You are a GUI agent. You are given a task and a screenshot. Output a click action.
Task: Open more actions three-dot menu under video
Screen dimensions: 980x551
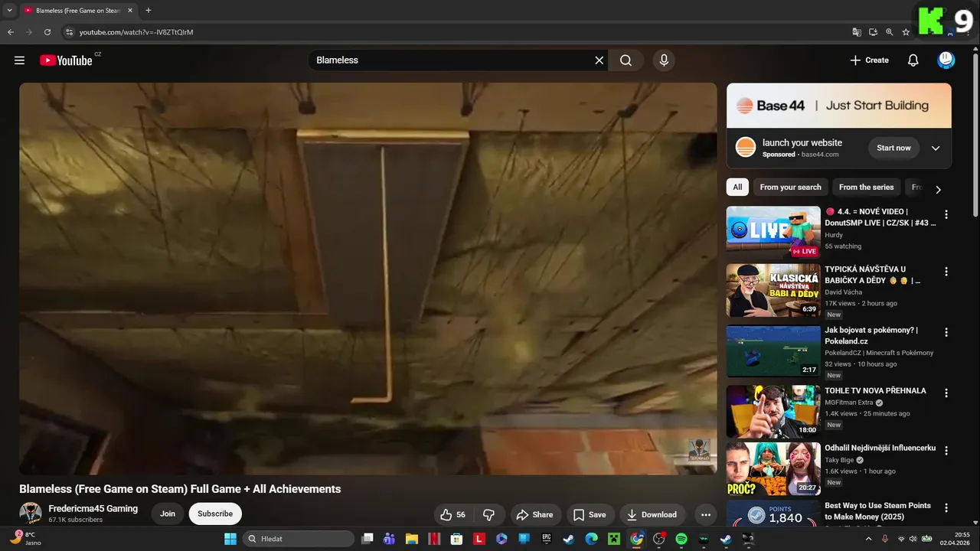706,514
